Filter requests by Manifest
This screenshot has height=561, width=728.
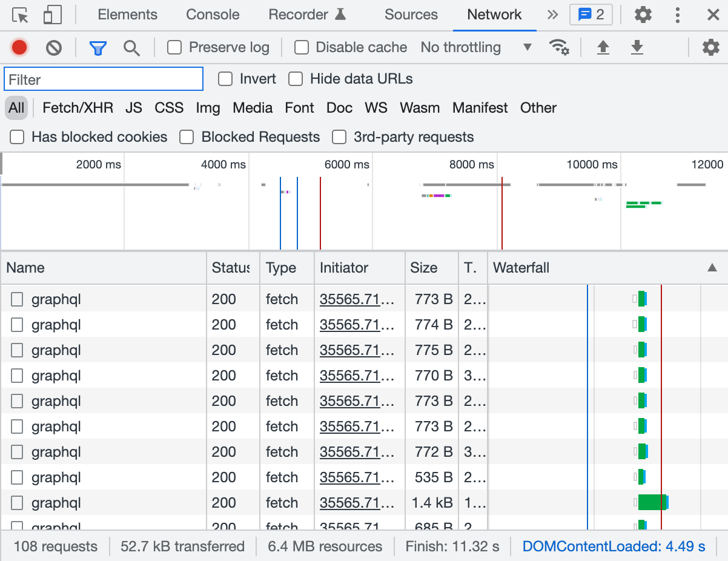[480, 108]
